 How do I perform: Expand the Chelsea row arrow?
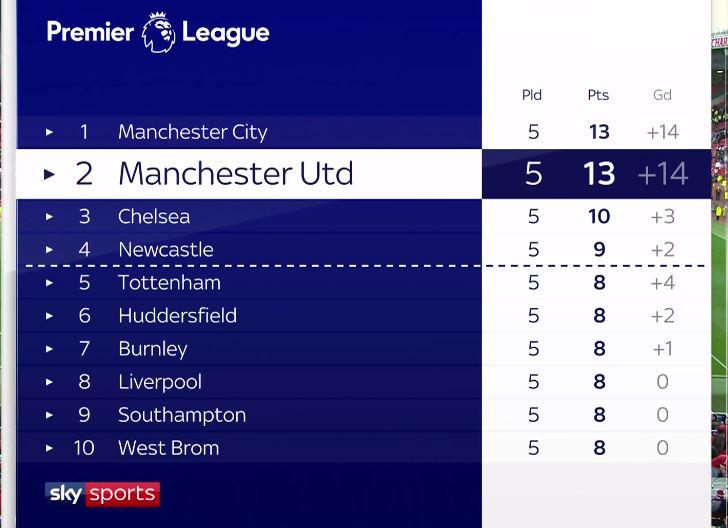tap(49, 217)
